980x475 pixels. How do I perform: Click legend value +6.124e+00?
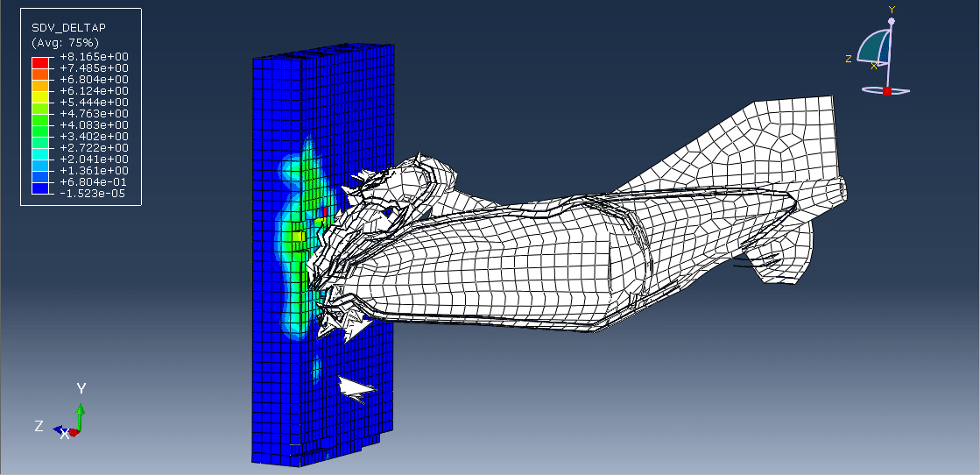click(x=95, y=91)
